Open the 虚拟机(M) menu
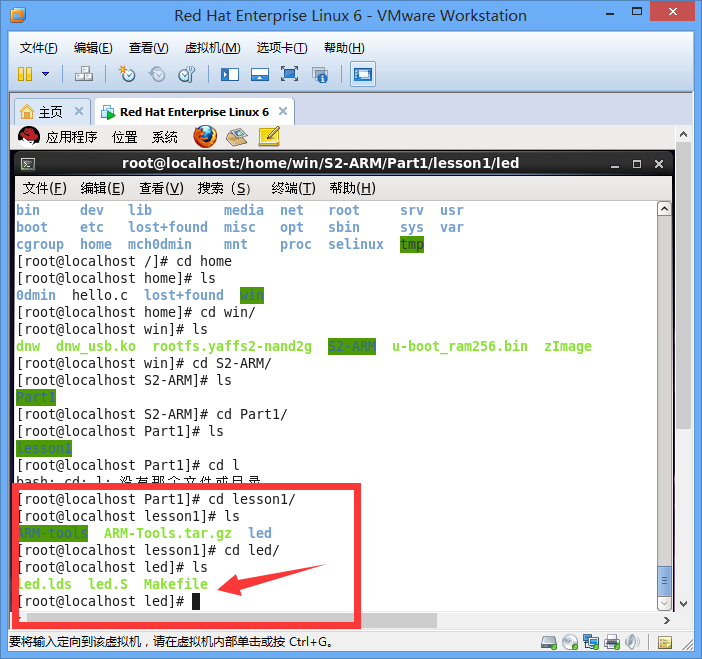Image resolution: width=702 pixels, height=659 pixels. tap(213, 47)
